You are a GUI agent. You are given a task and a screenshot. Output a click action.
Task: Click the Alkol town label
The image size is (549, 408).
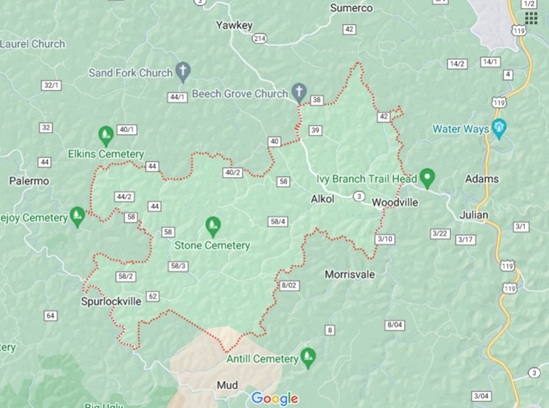click(322, 199)
